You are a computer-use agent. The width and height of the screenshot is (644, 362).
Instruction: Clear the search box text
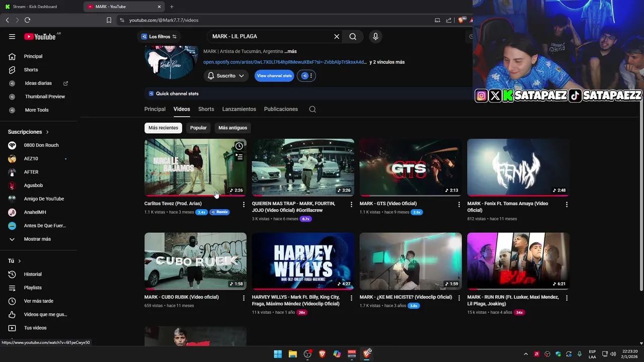point(337,36)
